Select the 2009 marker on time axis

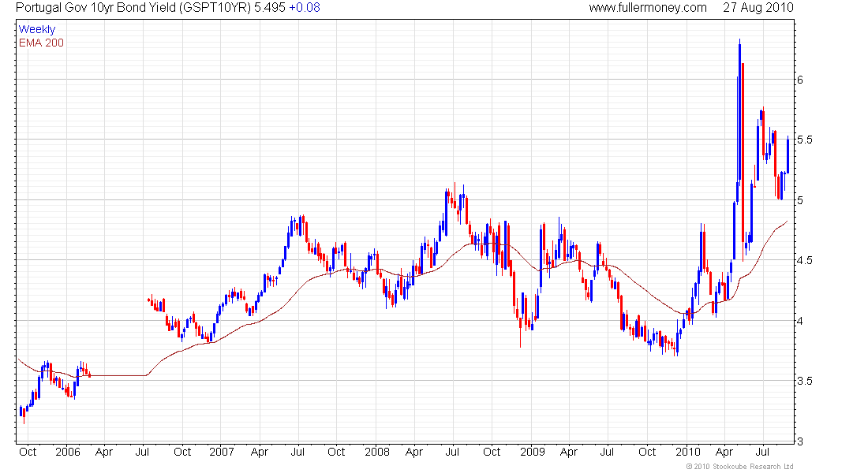(x=532, y=453)
